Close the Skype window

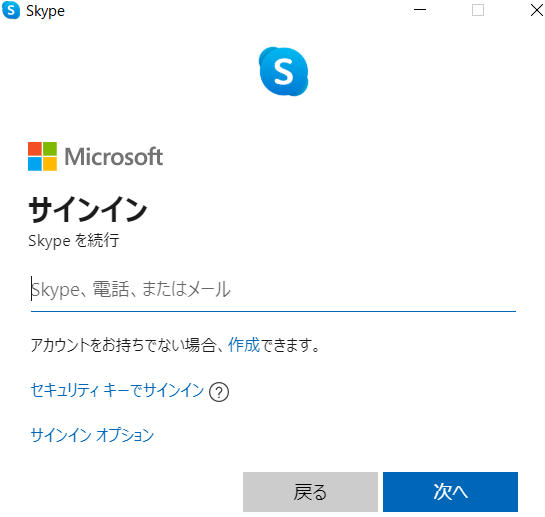click(x=537, y=10)
